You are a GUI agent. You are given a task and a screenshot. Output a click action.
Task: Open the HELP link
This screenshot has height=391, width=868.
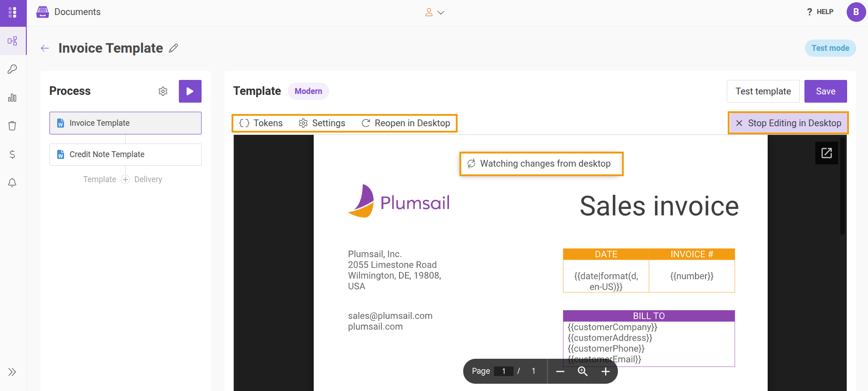[x=820, y=12]
